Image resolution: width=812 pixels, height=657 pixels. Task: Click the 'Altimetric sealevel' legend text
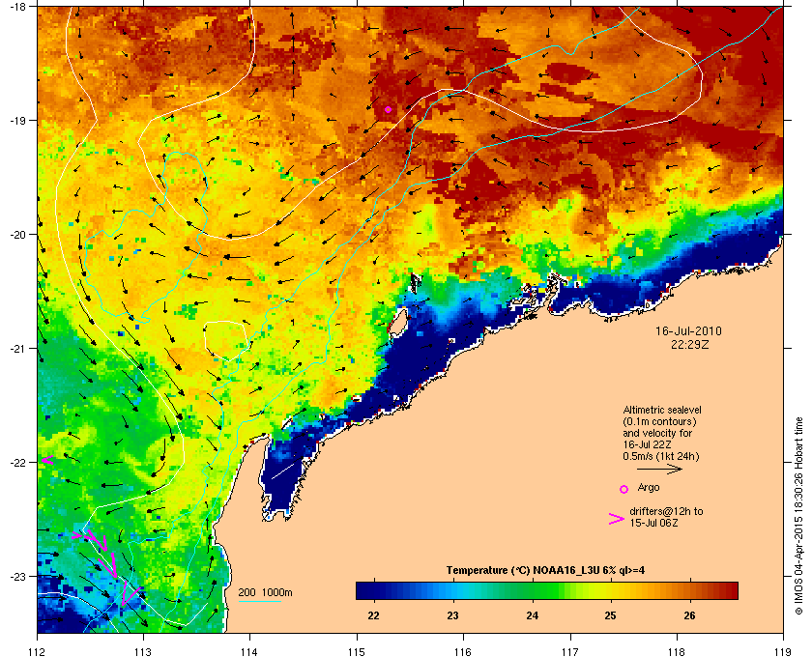(662, 410)
